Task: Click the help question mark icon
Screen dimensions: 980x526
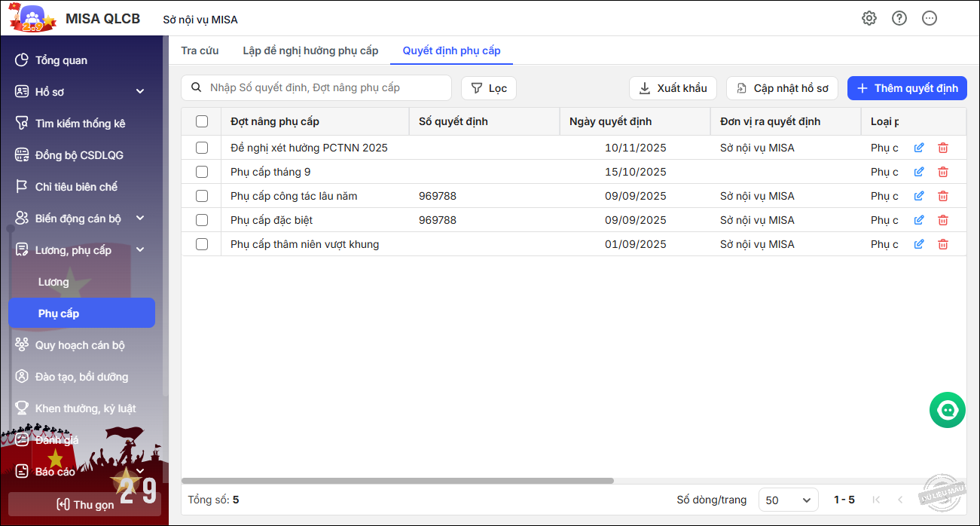Action: [x=899, y=18]
